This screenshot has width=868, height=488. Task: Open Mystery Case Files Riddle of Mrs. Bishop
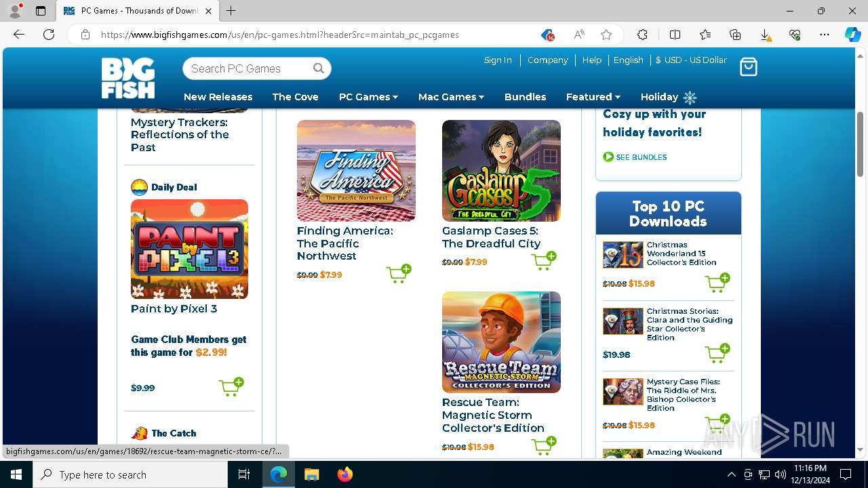coord(683,394)
